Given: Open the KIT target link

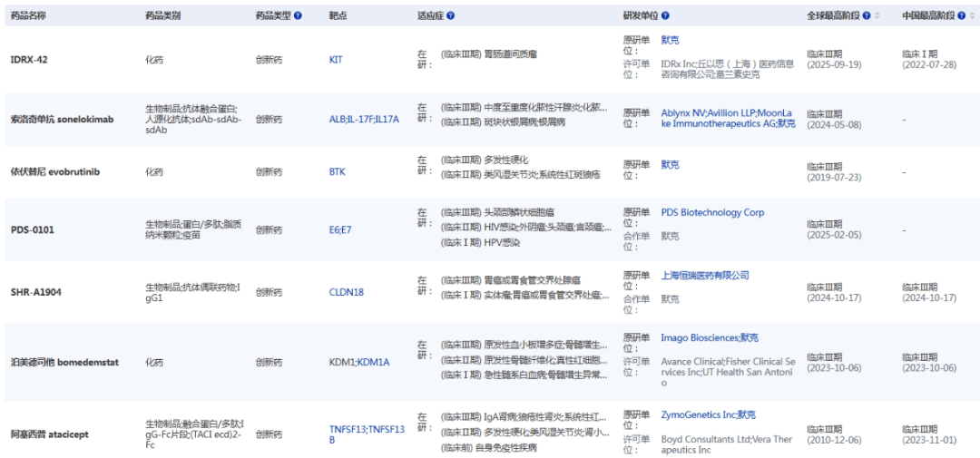Looking at the screenshot, I should (x=336, y=59).
